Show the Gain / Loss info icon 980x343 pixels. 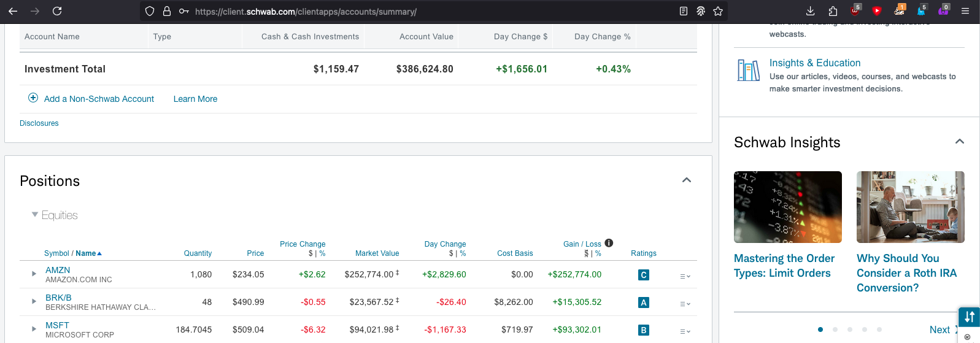click(609, 243)
